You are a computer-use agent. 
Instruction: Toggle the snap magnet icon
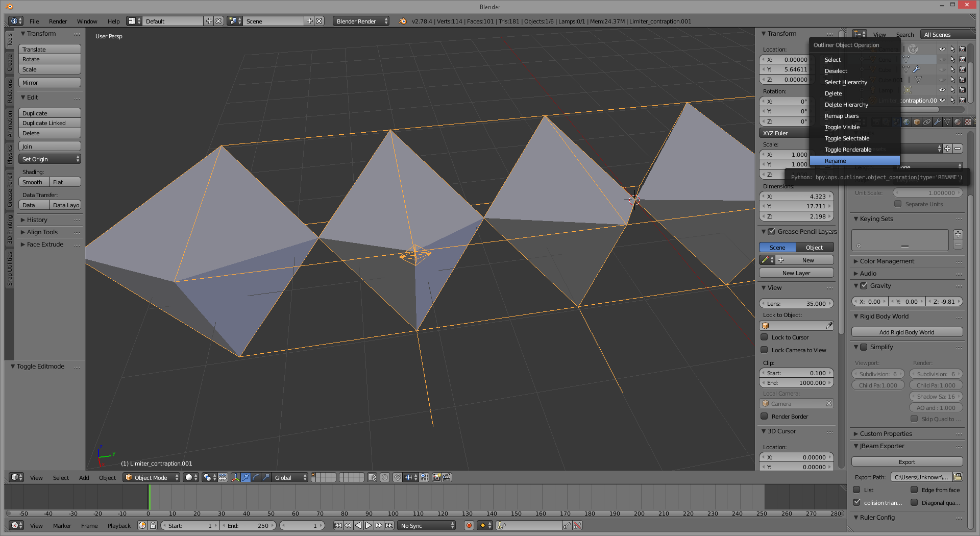(397, 477)
